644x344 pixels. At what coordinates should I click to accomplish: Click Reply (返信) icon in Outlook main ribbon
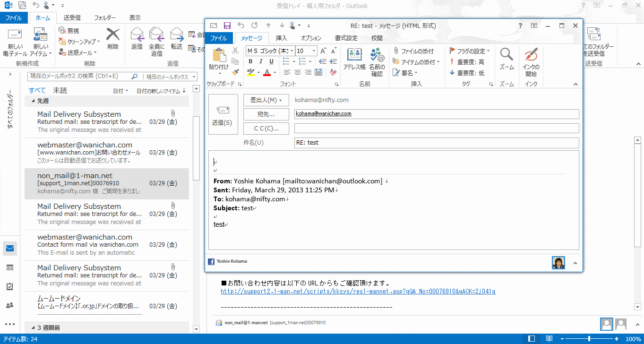pos(137,39)
